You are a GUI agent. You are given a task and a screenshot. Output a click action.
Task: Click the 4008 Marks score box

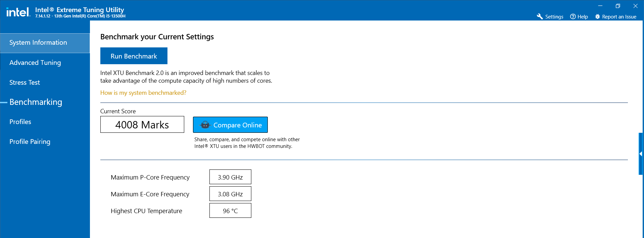tap(142, 124)
